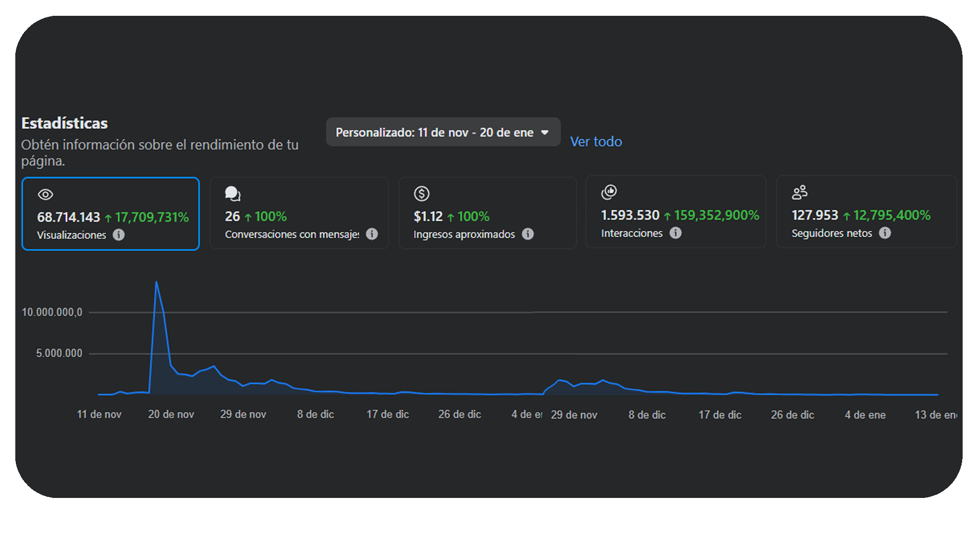Image resolution: width=980 pixels, height=551 pixels.
Task: Click the 8 de dic axis label
Action: click(x=315, y=414)
